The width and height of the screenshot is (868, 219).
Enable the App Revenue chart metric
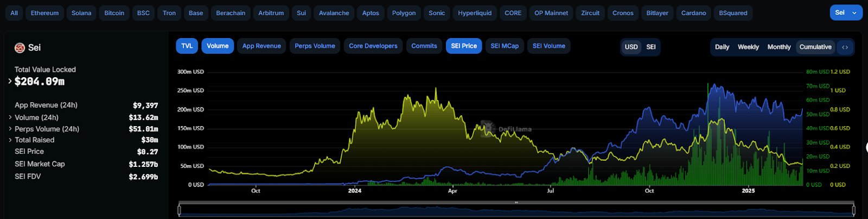(x=261, y=46)
